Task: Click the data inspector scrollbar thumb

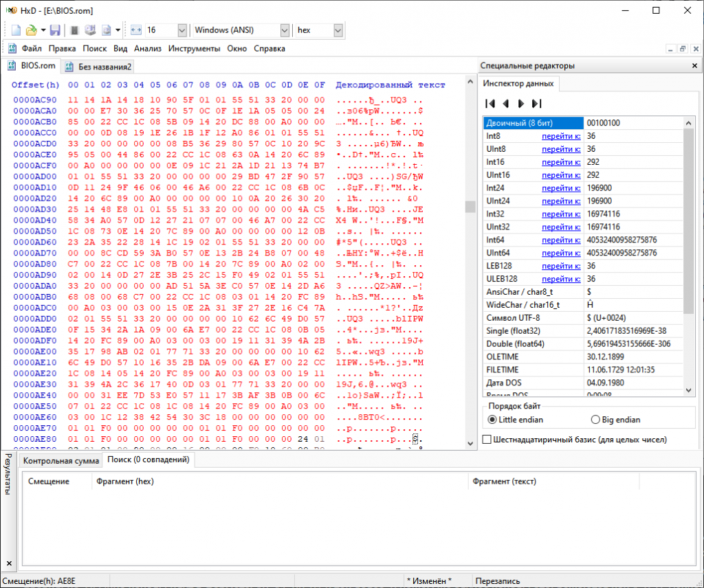Action: click(x=688, y=221)
